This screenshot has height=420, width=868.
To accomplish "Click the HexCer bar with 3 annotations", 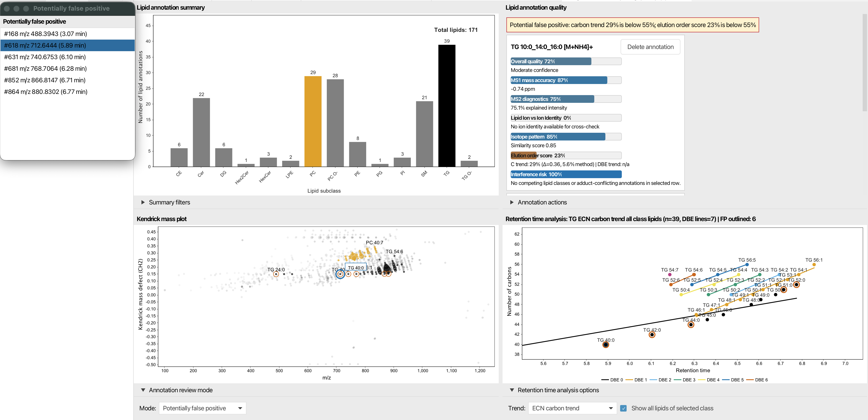I will point(268,162).
